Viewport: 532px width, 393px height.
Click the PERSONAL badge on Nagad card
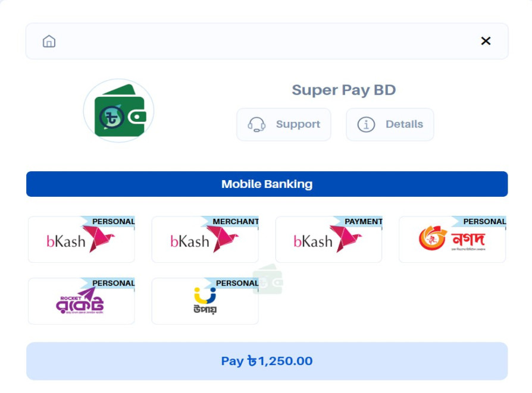pos(484,222)
